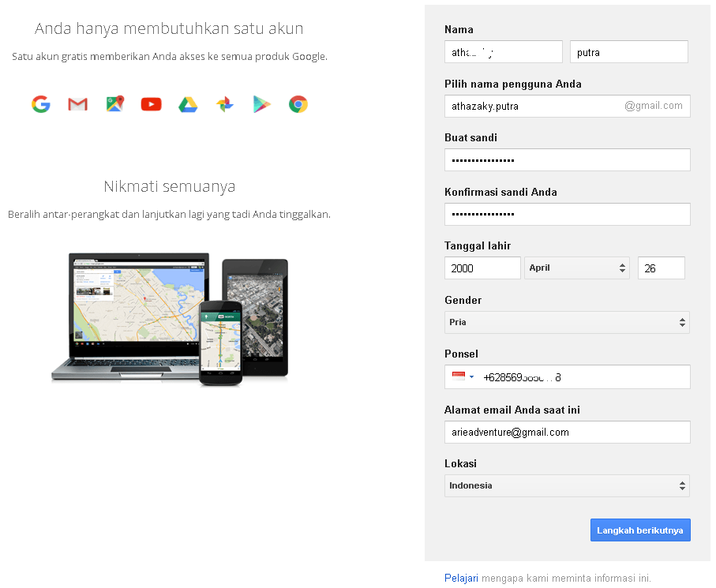
Task: Click the Gmail envelope icon
Action: (x=77, y=104)
